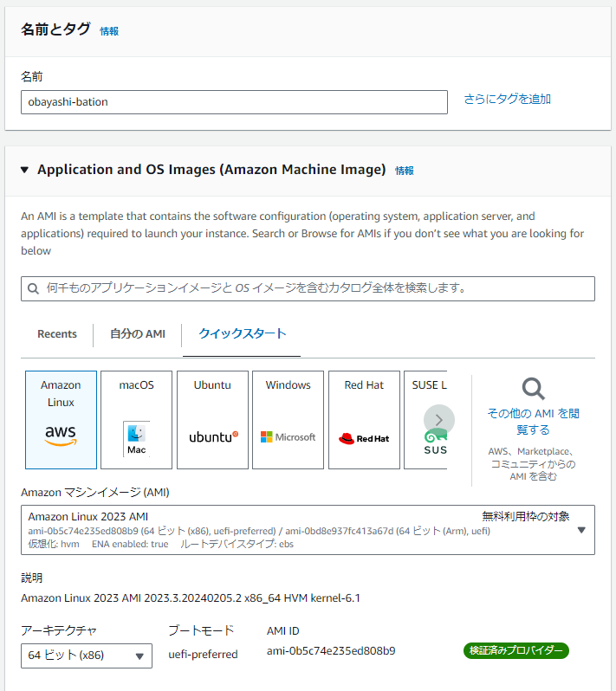Open 情報 link beside Amazon Machine Image heading

[405, 171]
